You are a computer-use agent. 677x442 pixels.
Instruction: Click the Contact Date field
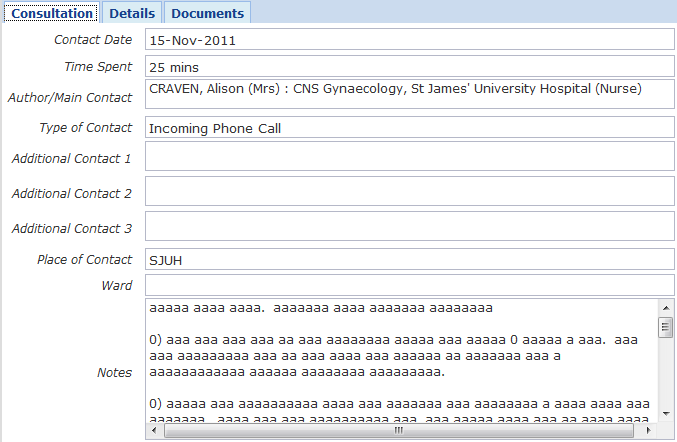tap(410, 40)
